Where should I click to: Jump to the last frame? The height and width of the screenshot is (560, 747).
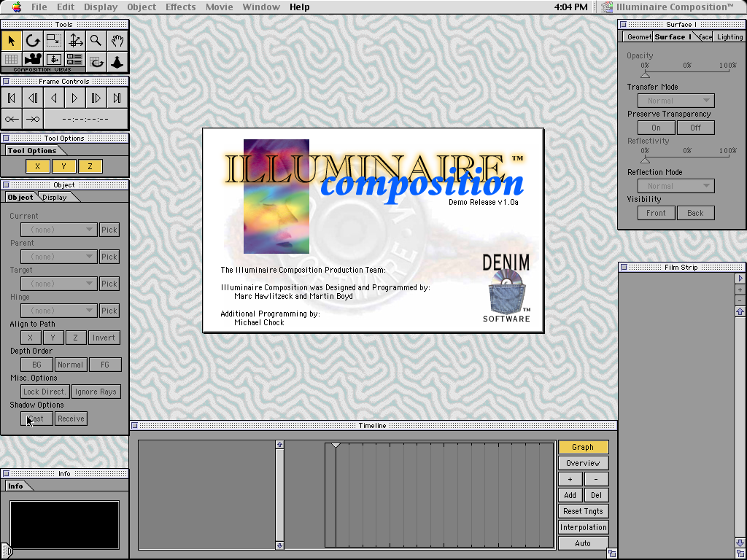117,98
